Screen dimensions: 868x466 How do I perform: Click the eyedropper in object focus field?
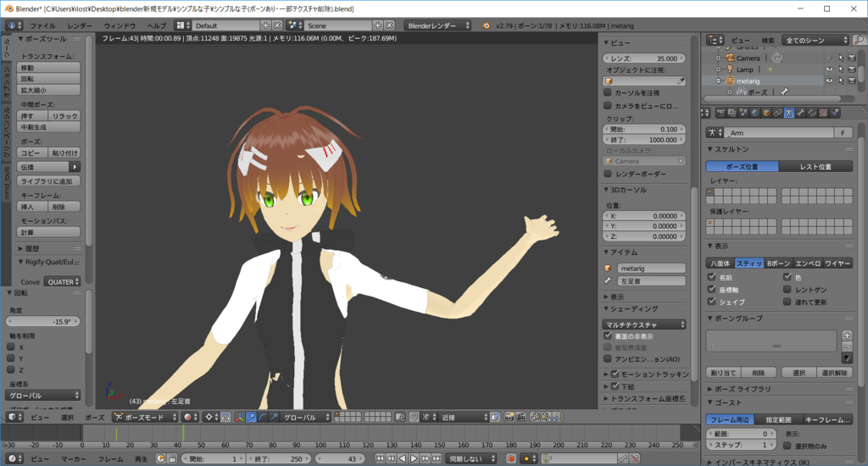click(681, 80)
